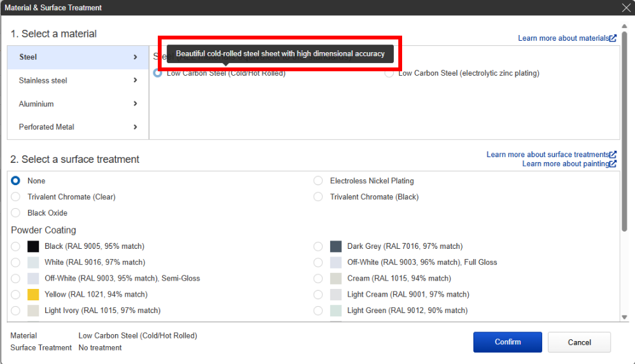Image resolution: width=635 pixels, height=364 pixels.
Task: Select Low Carbon Steel electrolytic zinc plating
Action: (389, 73)
